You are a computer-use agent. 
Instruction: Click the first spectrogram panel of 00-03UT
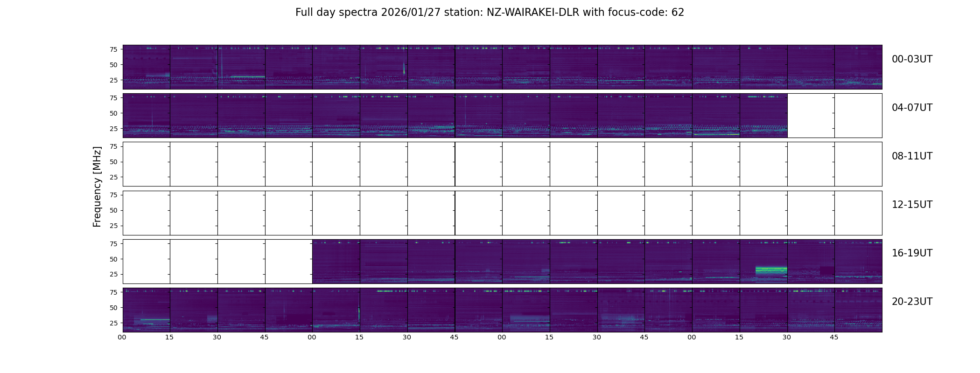tap(147, 67)
